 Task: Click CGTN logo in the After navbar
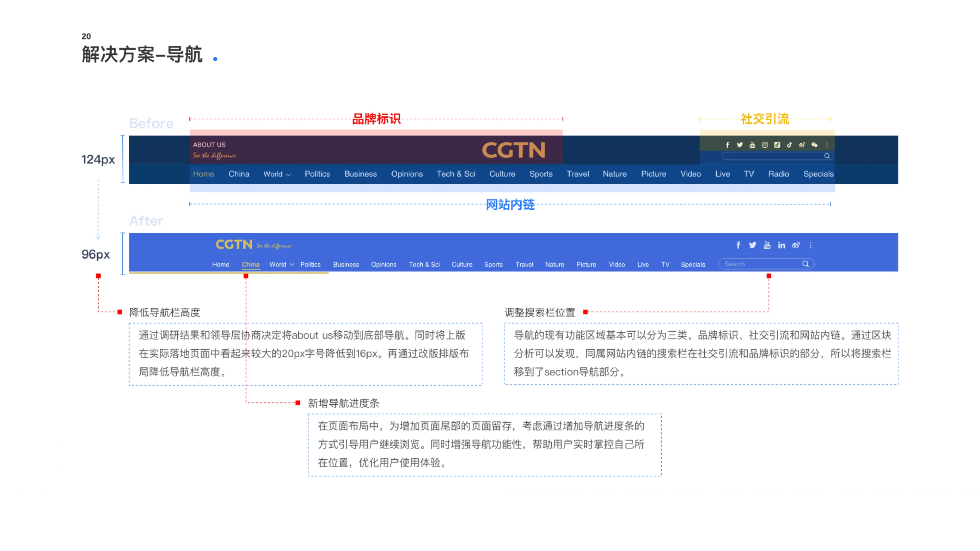(234, 245)
